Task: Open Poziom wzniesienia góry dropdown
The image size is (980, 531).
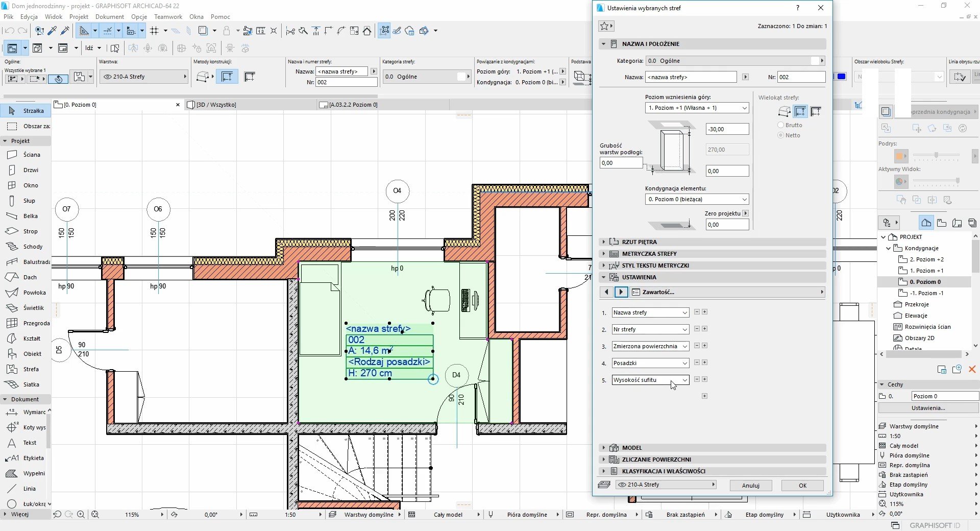Action: [697, 108]
